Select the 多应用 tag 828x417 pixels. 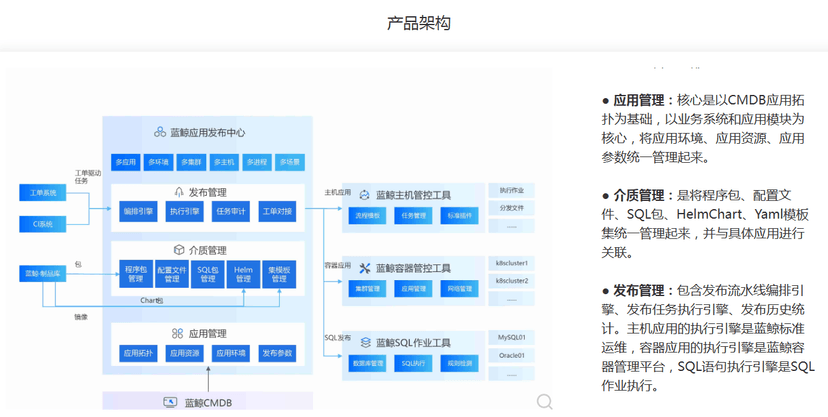point(126,162)
